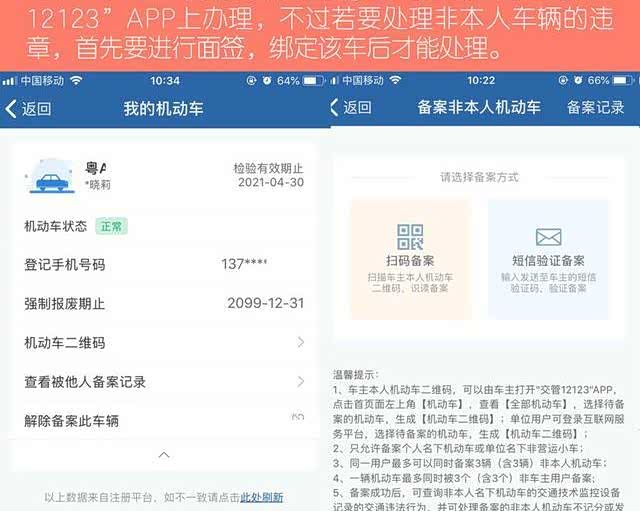640x511 pixels.
Task: Tap the QR code scan icon
Action: click(x=410, y=238)
